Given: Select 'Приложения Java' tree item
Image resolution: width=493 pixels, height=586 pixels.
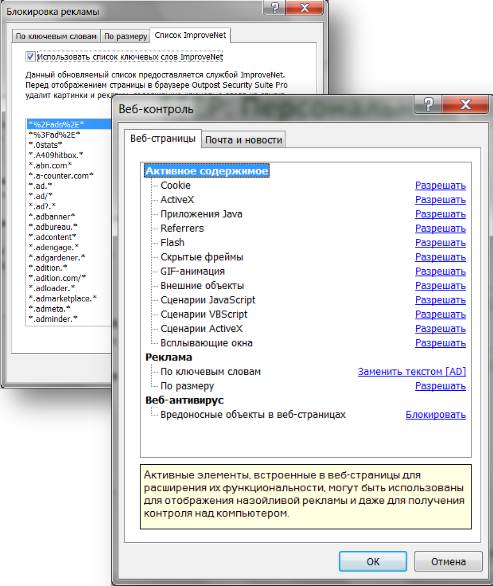Looking at the screenshot, I should click(x=201, y=214).
